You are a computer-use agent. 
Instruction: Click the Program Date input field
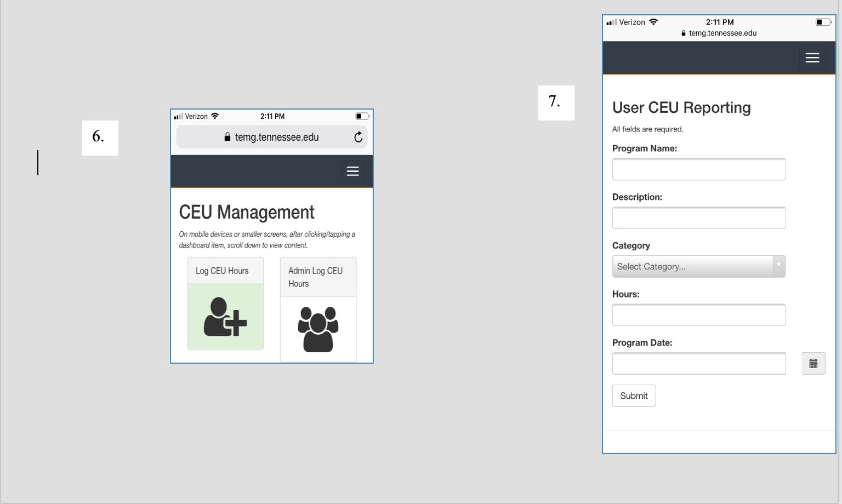698,364
